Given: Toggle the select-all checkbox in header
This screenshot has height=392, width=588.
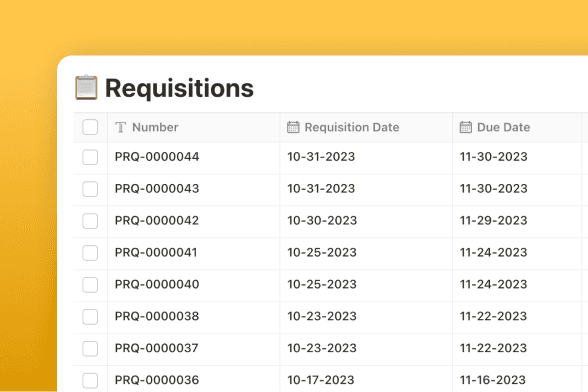Looking at the screenshot, I should [90, 127].
